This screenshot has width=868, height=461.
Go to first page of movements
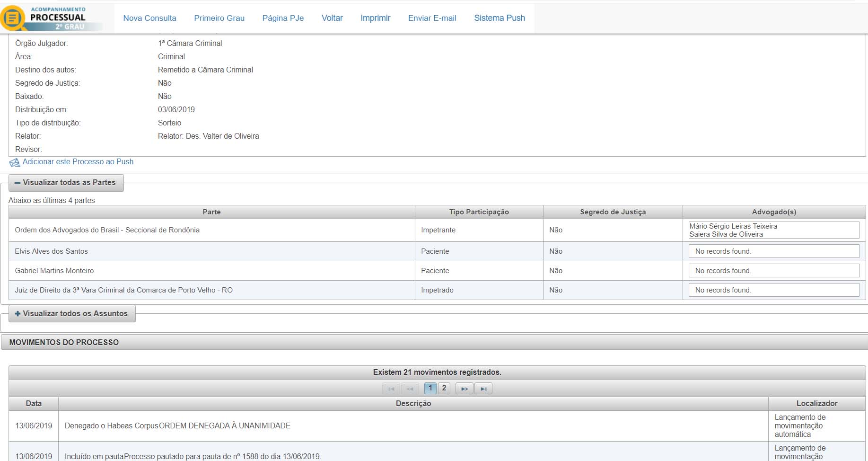pos(391,389)
